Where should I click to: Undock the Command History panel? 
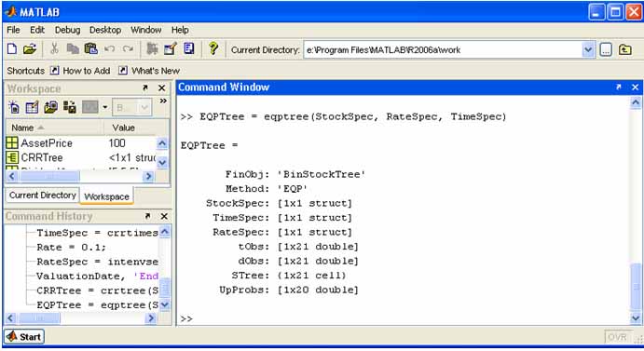point(147,216)
